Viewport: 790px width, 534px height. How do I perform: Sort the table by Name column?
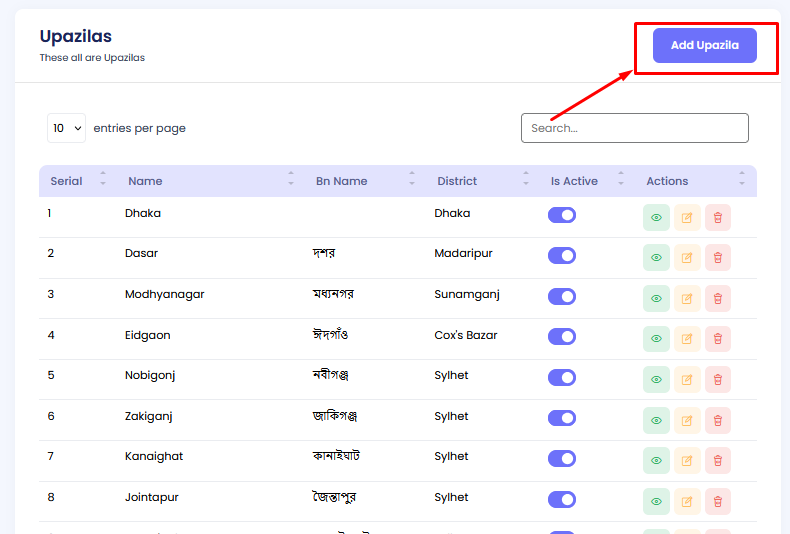click(145, 181)
